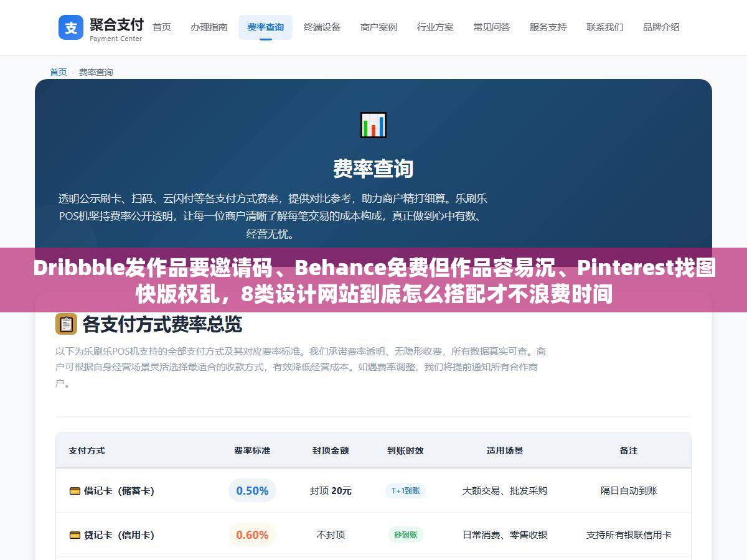Click the 0.50% rate badge

click(x=252, y=491)
